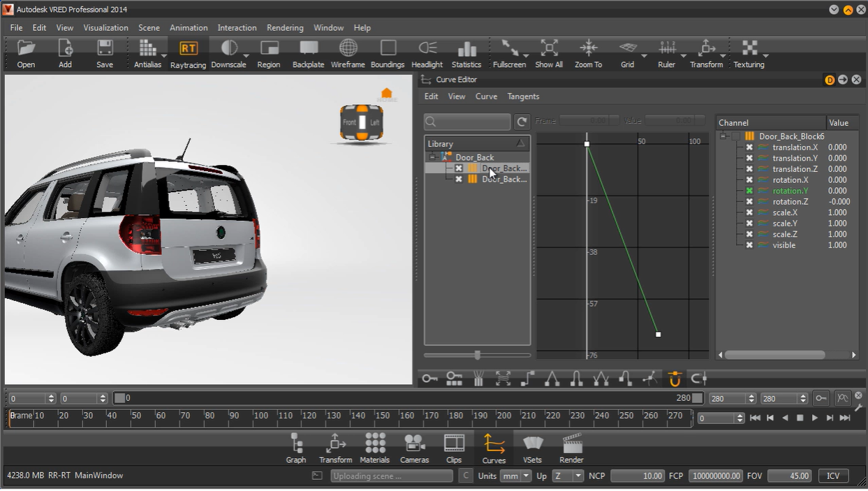
Task: Toggle the rotation.Y channel checkbox
Action: click(749, 191)
